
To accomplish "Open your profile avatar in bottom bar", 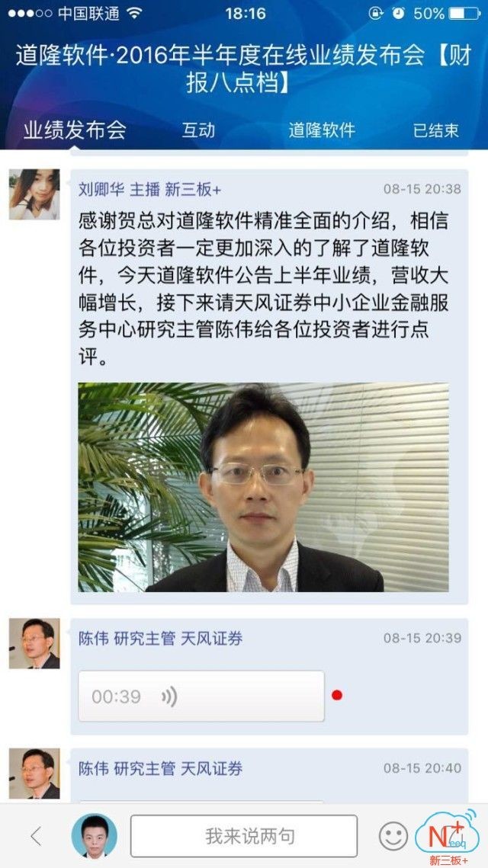I will click(94, 836).
